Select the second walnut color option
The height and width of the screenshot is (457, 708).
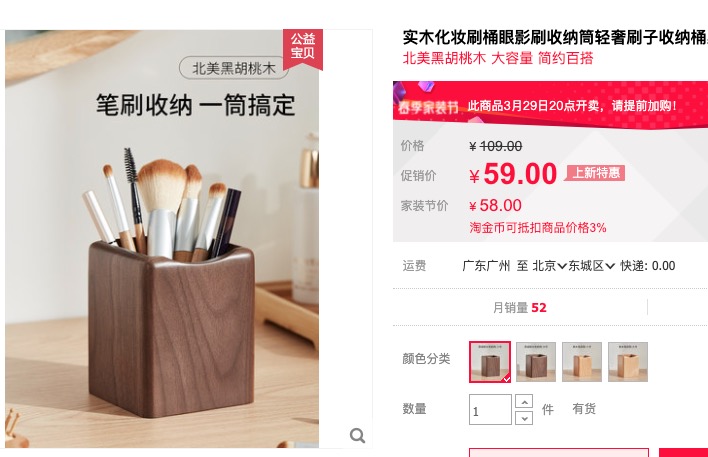[536, 362]
